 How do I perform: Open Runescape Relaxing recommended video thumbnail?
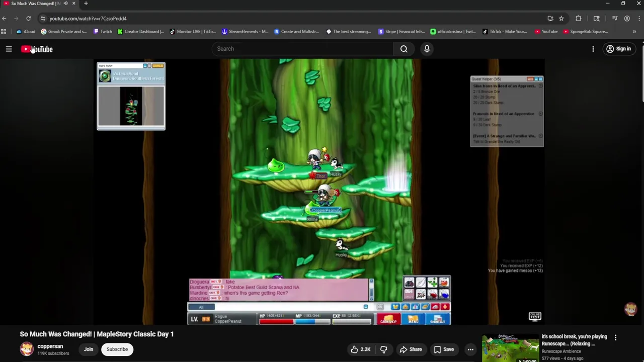tap(510, 348)
